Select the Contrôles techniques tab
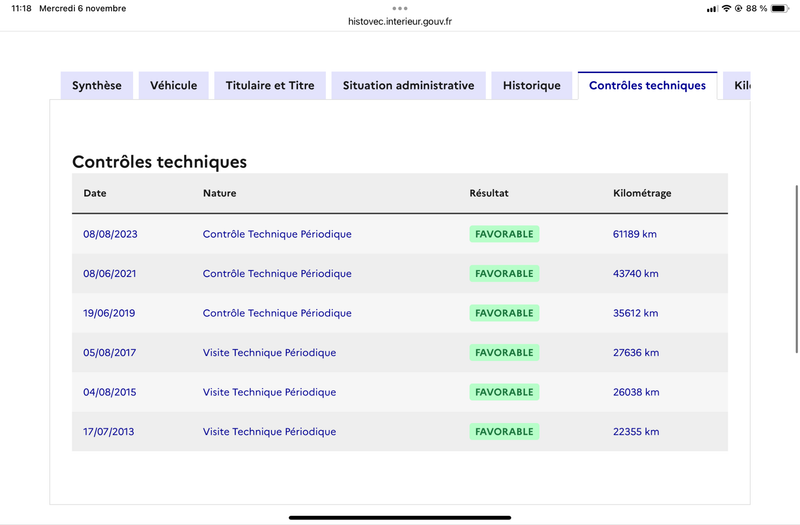The width and height of the screenshot is (800, 525). tap(647, 86)
